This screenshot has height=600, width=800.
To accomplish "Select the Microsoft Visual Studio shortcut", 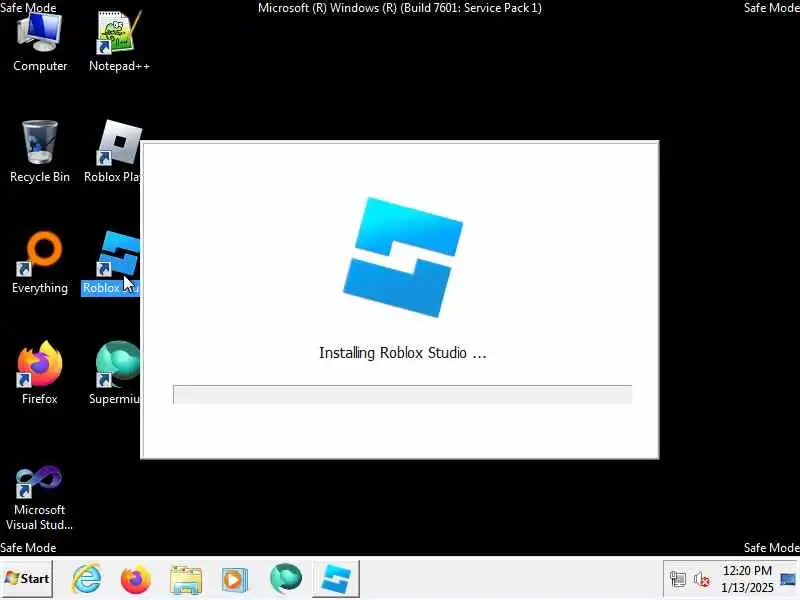I will 39,498.
